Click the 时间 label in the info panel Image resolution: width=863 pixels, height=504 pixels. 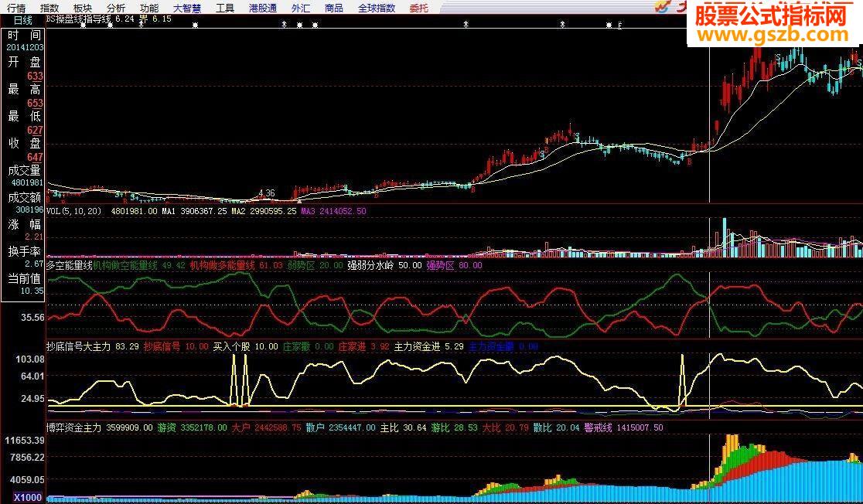pos(24,35)
